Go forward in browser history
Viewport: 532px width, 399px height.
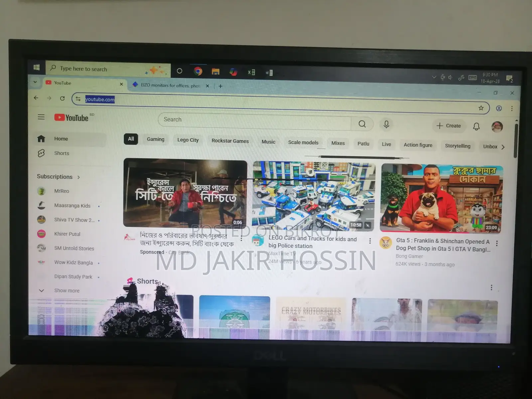[49, 98]
